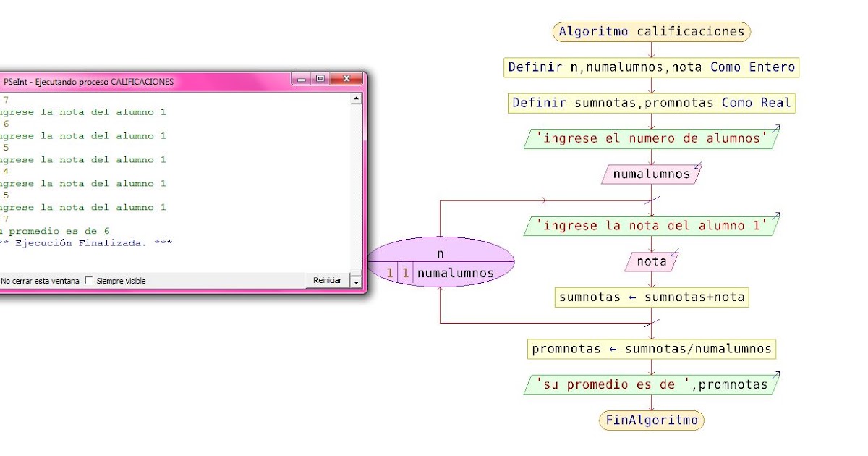
Task: Click the PSeInt execution window title bar
Action: click(x=145, y=81)
